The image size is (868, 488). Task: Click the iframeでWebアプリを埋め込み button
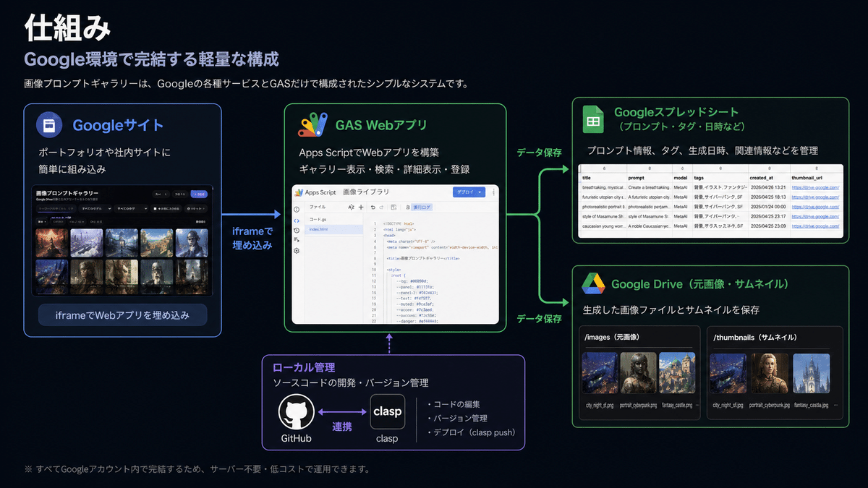tap(122, 314)
